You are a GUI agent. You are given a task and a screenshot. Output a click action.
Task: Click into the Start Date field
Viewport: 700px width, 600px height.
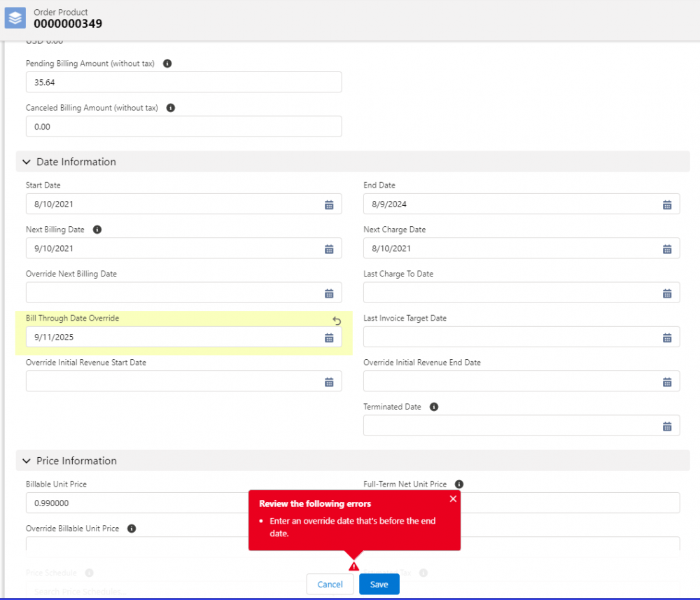(x=184, y=204)
